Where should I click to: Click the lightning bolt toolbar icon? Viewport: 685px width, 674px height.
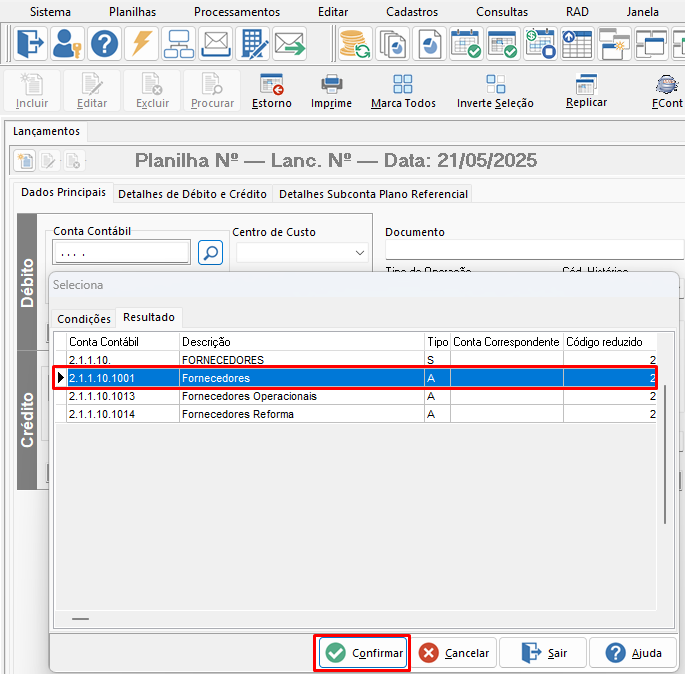click(x=141, y=43)
